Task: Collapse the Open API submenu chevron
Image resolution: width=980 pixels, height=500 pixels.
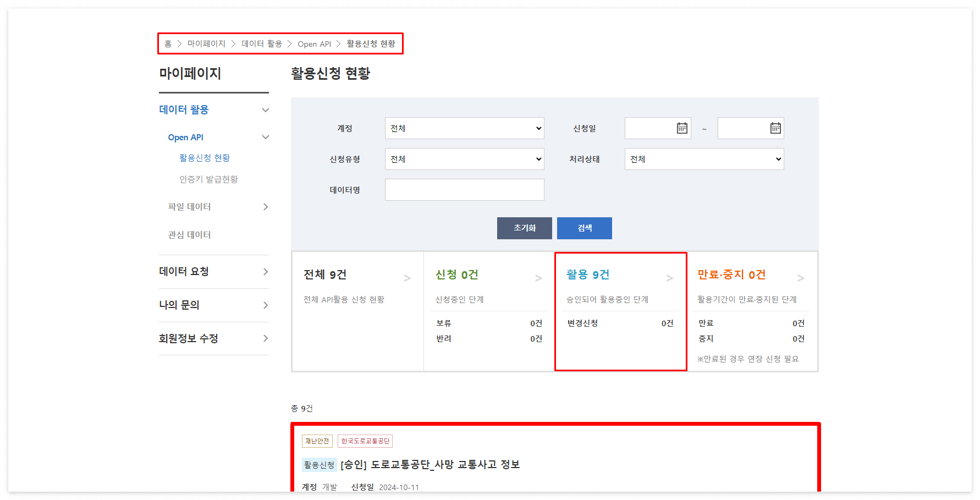Action: pos(266,137)
